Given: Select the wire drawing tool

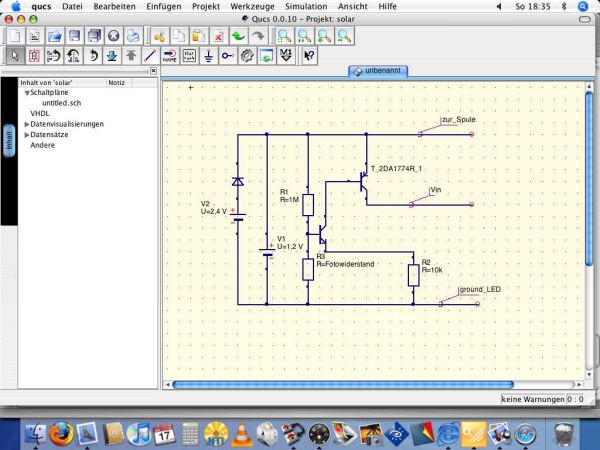Looking at the screenshot, I should 150,56.
